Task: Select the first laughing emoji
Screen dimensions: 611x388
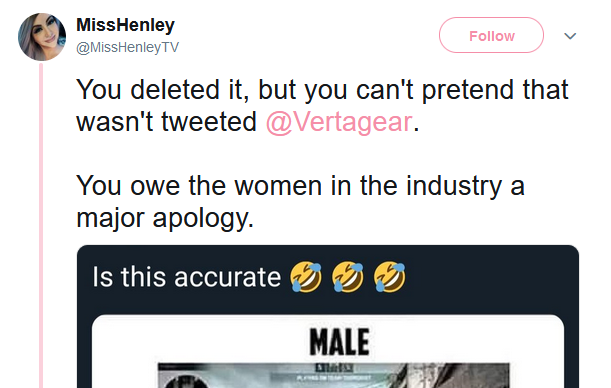Action: click(x=306, y=277)
